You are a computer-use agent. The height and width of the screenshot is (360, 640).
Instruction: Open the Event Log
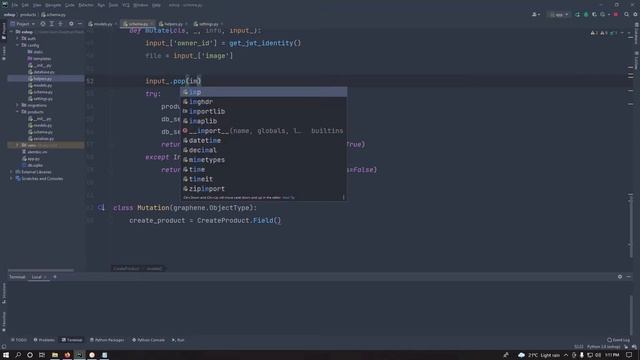(618, 340)
